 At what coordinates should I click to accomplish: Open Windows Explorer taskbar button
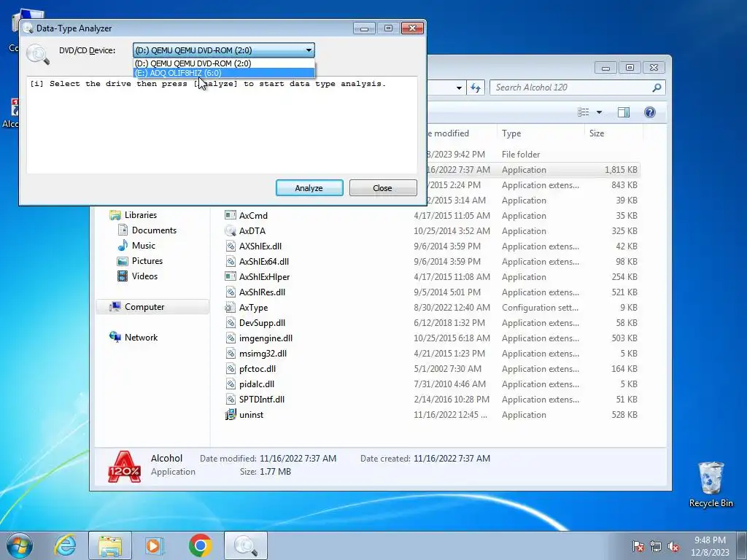(x=110, y=545)
